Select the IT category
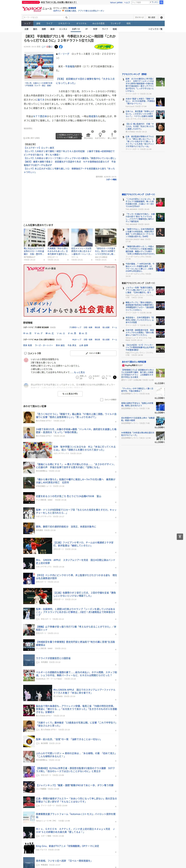The height and width of the screenshot is (868, 186). 86,29
